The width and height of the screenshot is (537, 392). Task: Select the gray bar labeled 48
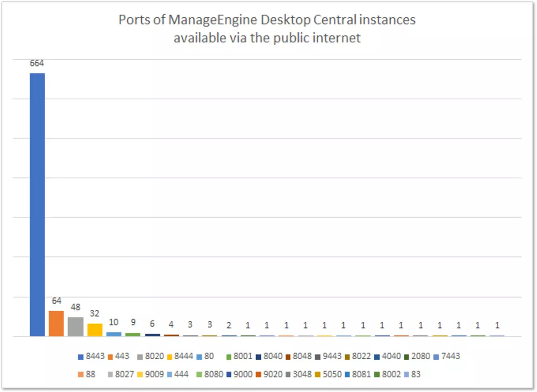pyautogui.click(x=76, y=327)
